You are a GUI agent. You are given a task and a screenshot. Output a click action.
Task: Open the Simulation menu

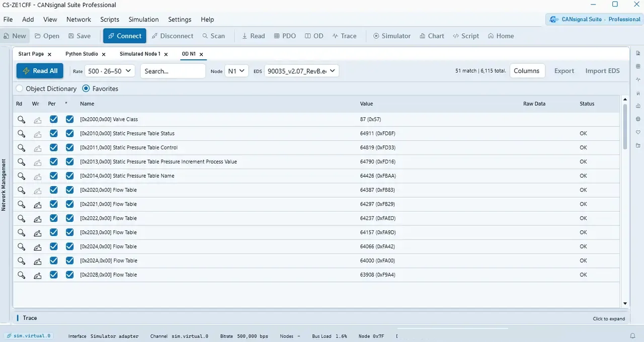(x=143, y=19)
